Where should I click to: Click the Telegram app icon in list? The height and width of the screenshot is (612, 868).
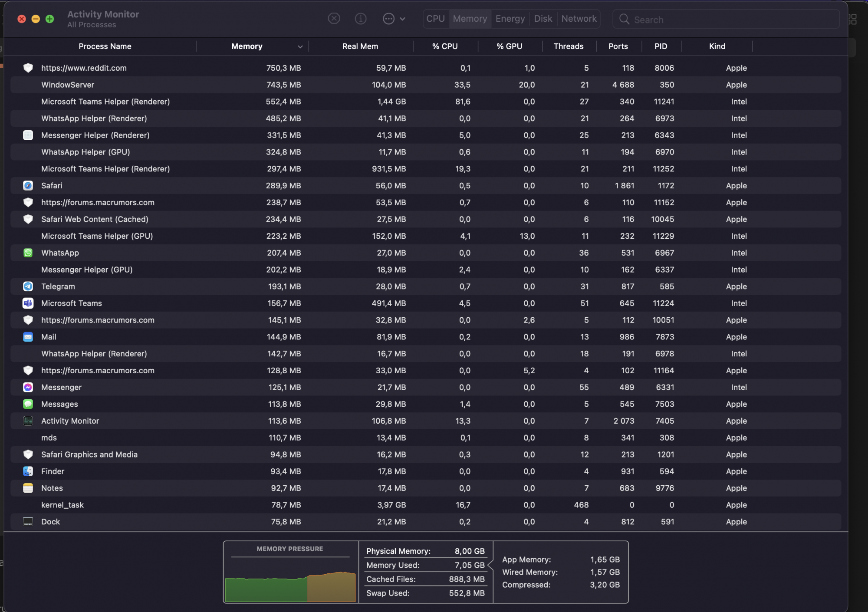pyautogui.click(x=28, y=286)
